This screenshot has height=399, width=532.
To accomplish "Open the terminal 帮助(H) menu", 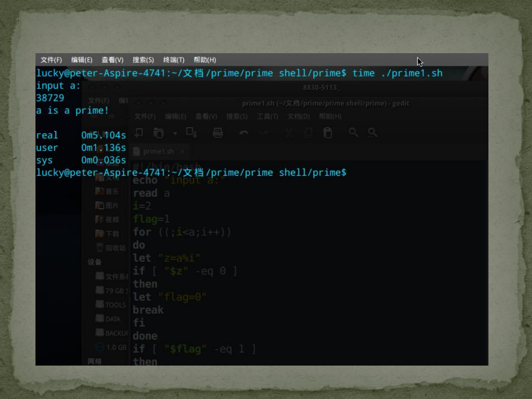I will 205,60.
